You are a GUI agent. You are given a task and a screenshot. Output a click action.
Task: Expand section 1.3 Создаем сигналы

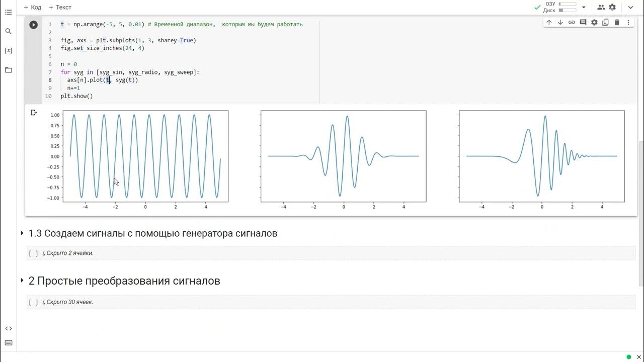coord(22,233)
